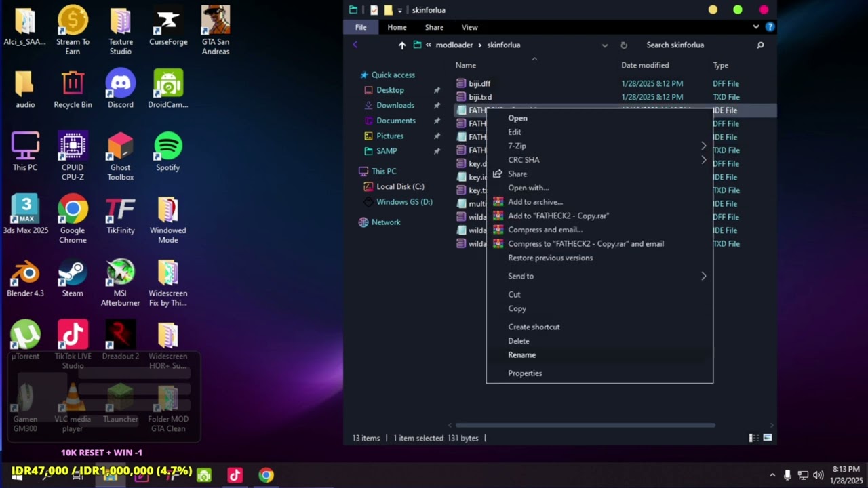This screenshot has width=868, height=488.
Task: Open the File tab in Explorer
Action: [x=361, y=27]
